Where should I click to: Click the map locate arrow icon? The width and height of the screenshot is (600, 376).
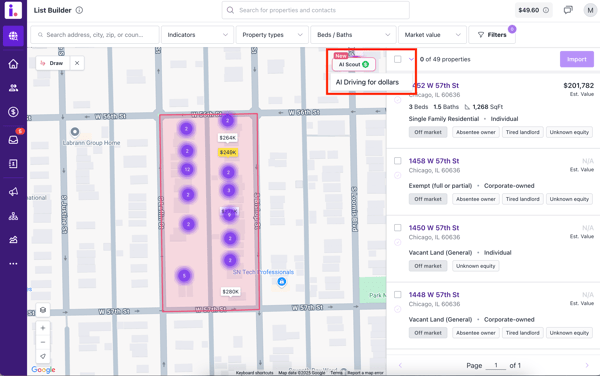(x=43, y=356)
